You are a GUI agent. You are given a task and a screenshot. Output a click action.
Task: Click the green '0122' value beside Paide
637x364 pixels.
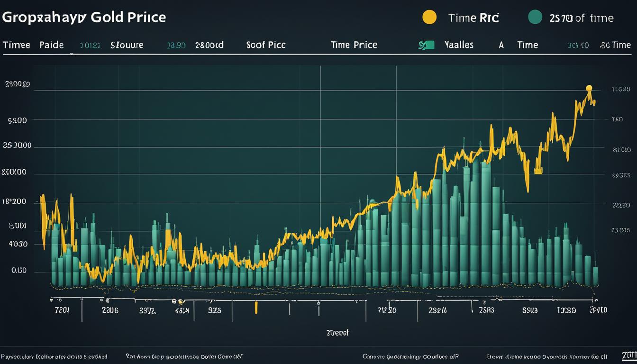click(90, 45)
